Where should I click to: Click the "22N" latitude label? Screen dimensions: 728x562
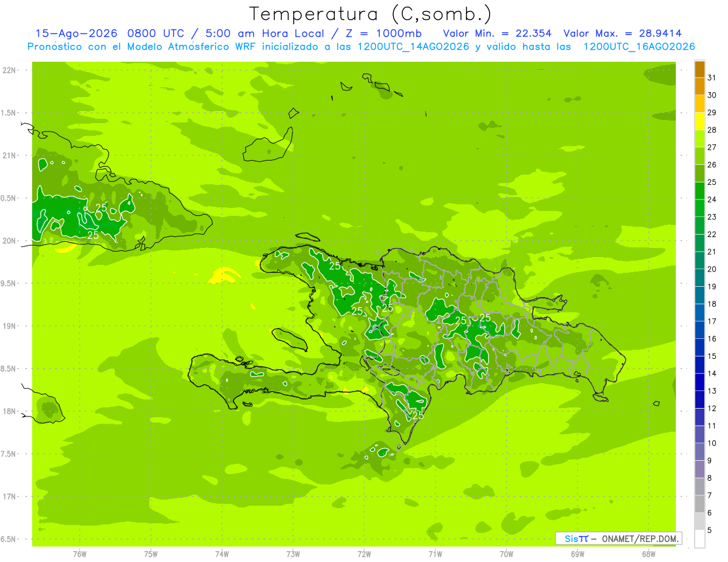pyautogui.click(x=9, y=70)
